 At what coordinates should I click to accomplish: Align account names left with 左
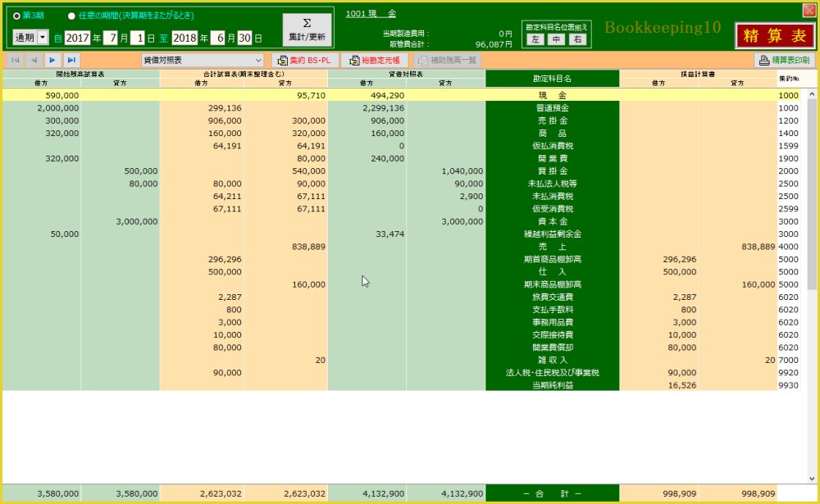[535, 39]
